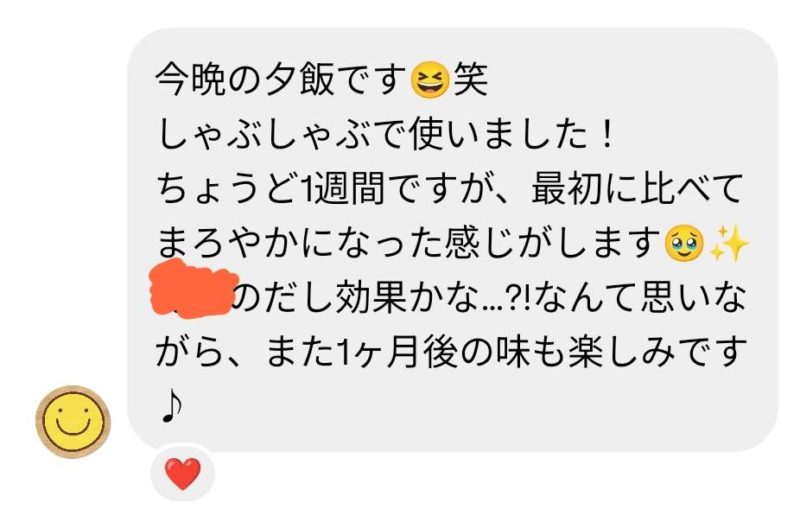Click the white pill around heart reaction
This screenshot has width=800, height=509.
coord(183,473)
